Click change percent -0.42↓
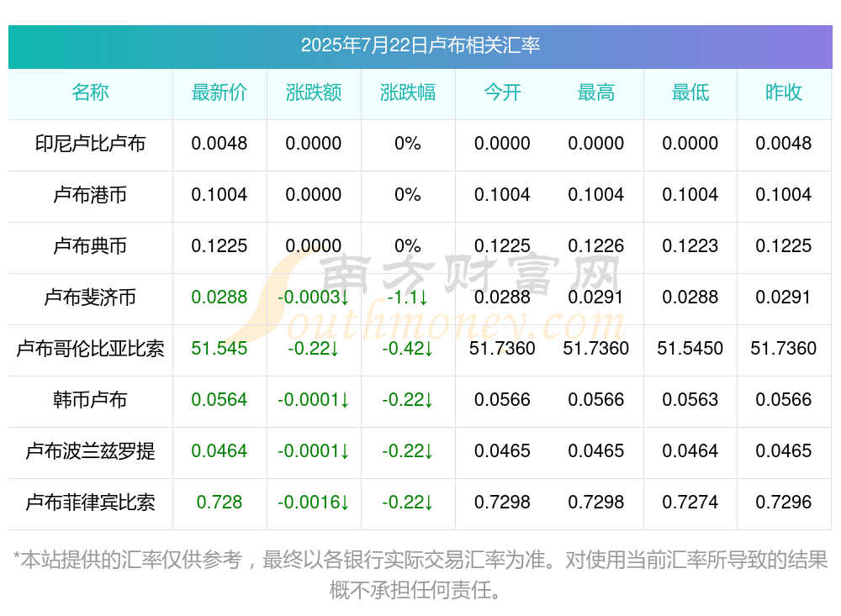The image size is (841, 616). [408, 349]
